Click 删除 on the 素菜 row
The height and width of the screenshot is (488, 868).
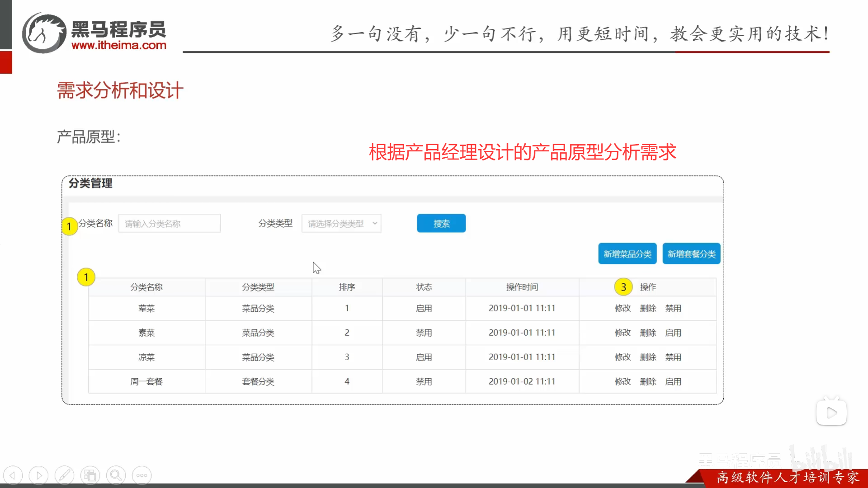648,333
